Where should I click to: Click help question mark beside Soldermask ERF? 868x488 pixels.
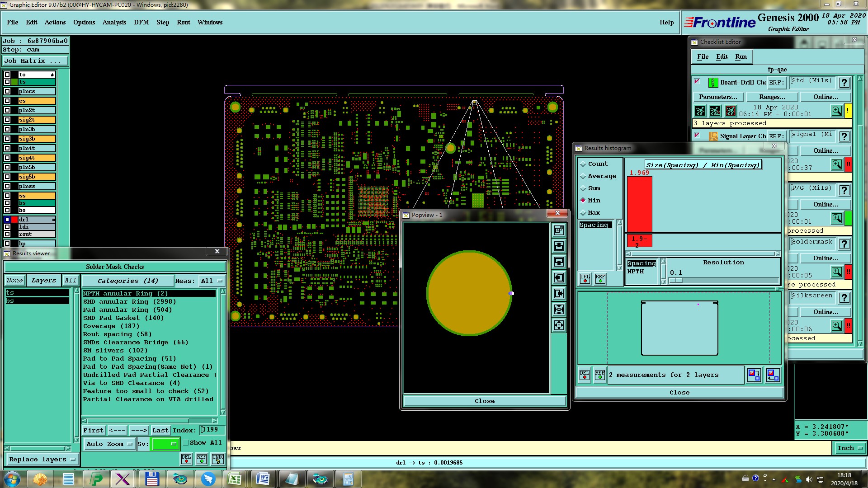point(844,244)
